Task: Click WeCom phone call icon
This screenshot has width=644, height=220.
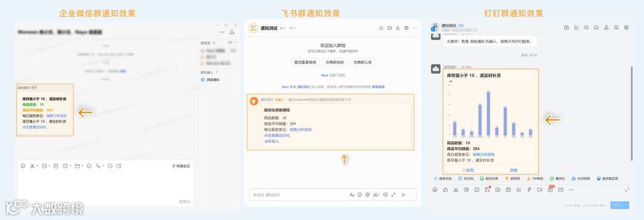Action: [98, 166]
